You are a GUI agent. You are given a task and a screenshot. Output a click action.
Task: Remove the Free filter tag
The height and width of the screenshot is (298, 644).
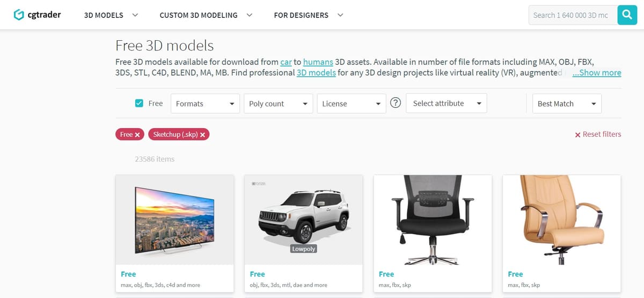(x=137, y=135)
